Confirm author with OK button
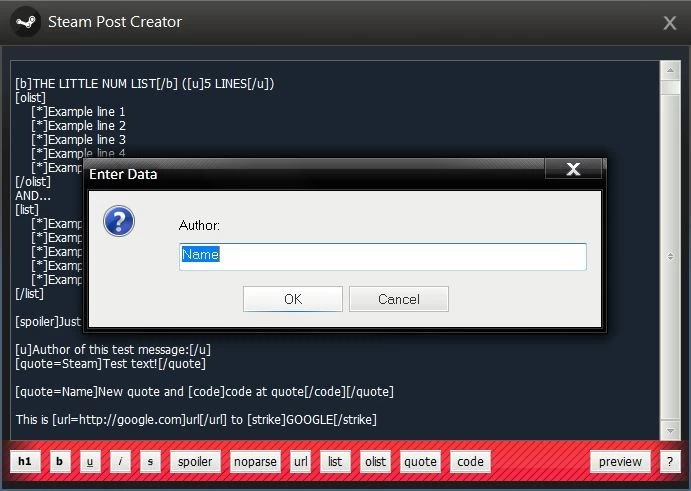 pos(293,299)
